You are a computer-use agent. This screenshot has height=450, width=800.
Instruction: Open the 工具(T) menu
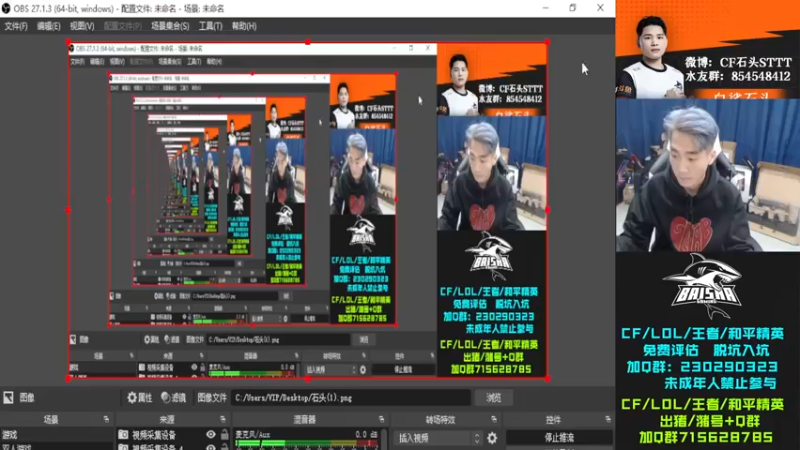210,26
